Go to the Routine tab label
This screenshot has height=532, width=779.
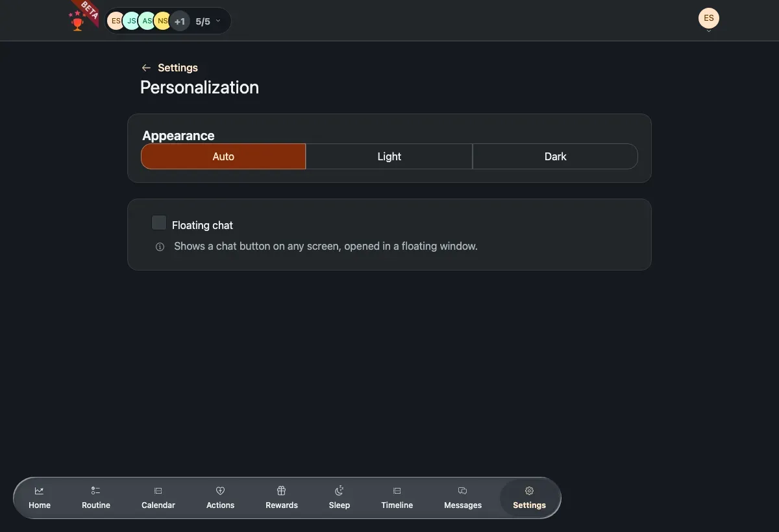coord(96,505)
